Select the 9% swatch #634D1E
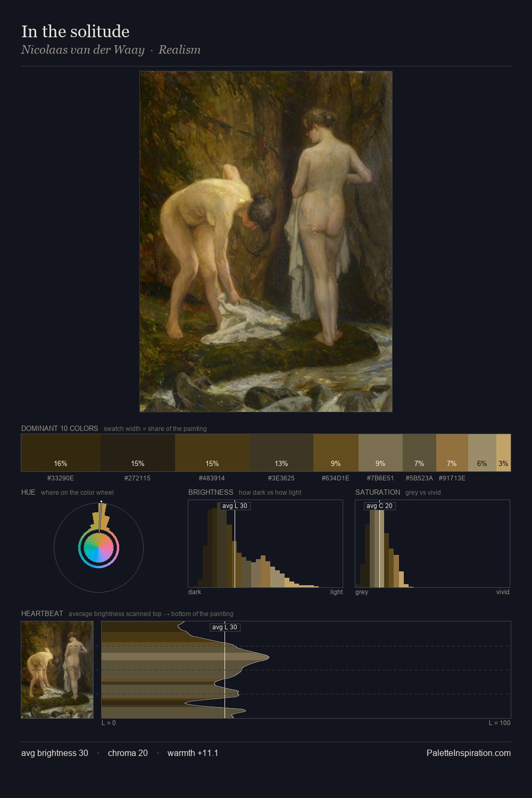Image resolution: width=532 pixels, height=798 pixels. (x=336, y=453)
